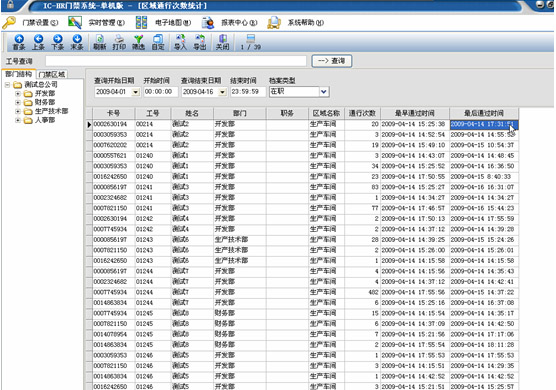Click 通行次数 cell showing 462

coord(362,292)
